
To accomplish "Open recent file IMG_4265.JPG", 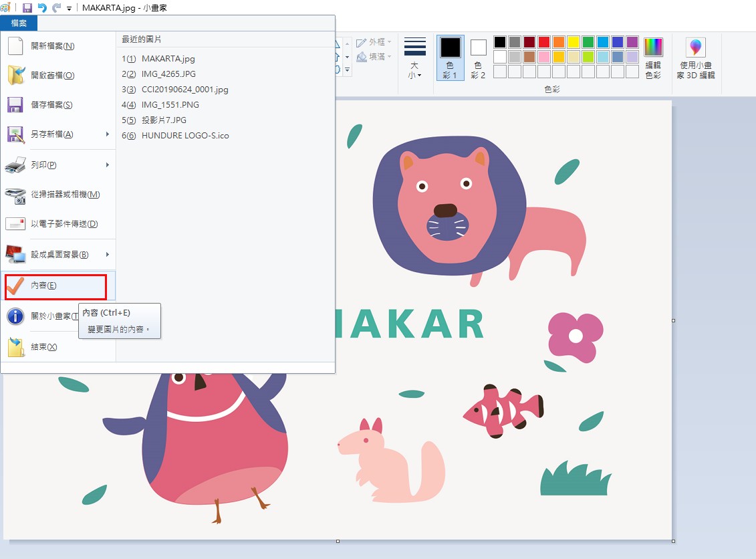I will [x=168, y=74].
